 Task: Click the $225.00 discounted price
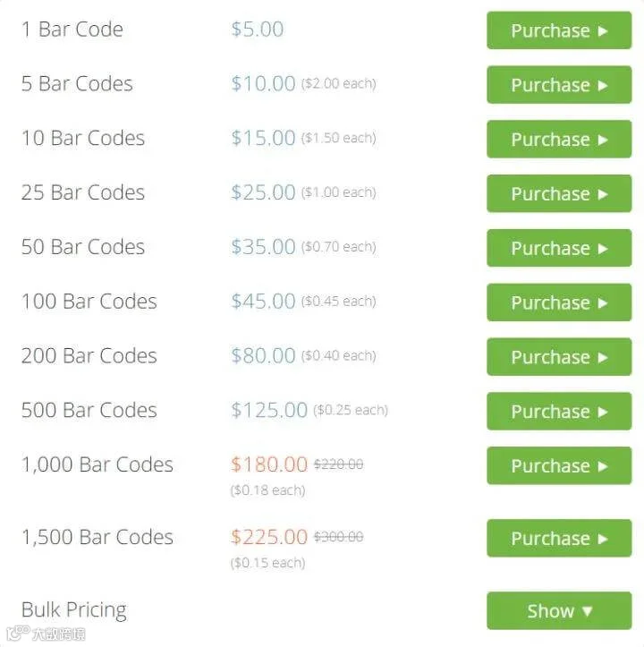click(269, 537)
